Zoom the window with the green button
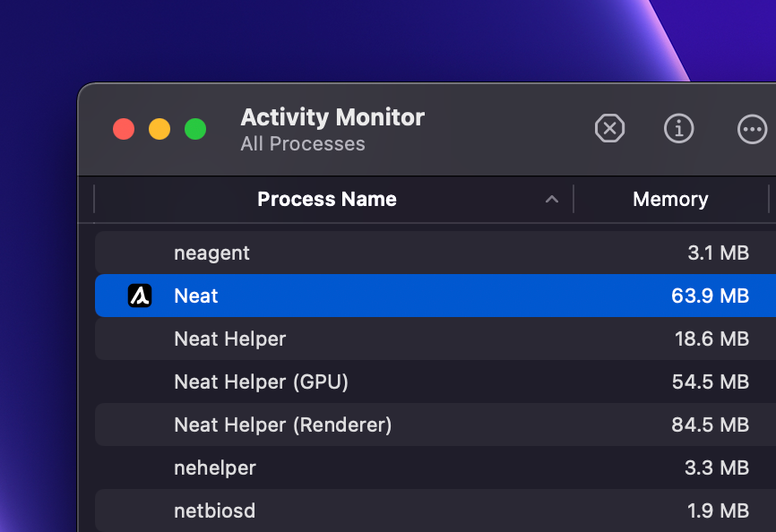Viewport: 776px width, 532px height. (x=195, y=129)
